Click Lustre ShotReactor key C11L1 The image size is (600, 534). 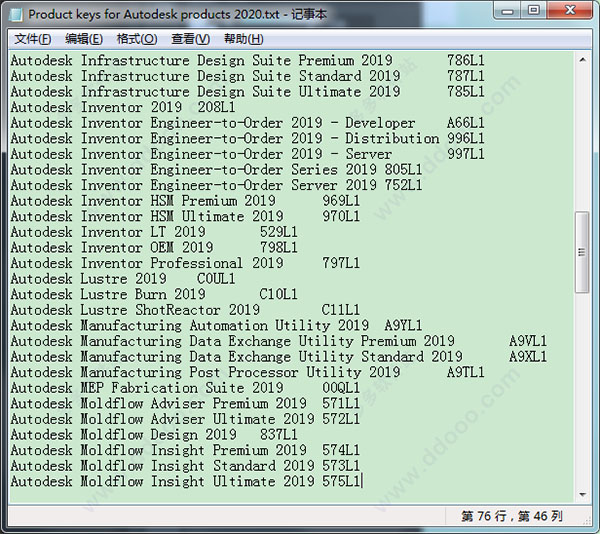click(341, 310)
